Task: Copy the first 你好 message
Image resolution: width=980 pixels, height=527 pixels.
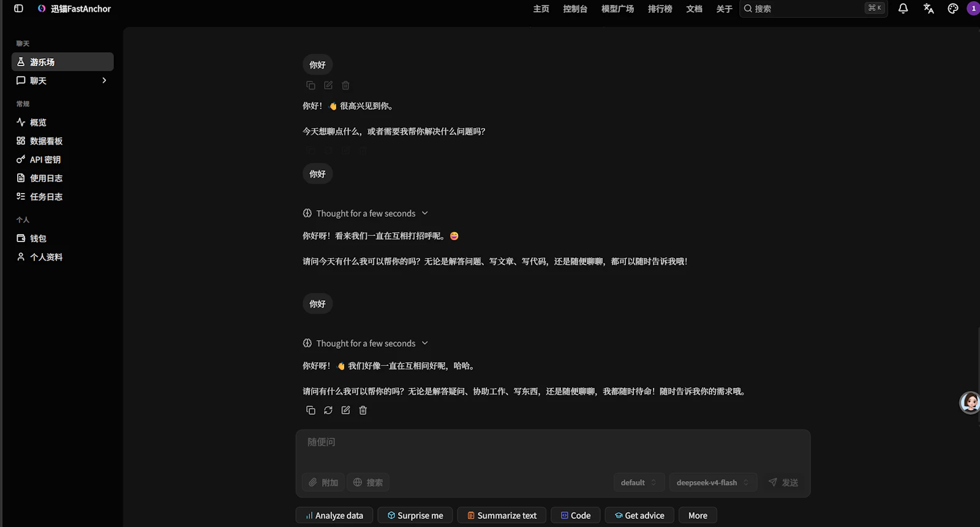Action: (311, 85)
